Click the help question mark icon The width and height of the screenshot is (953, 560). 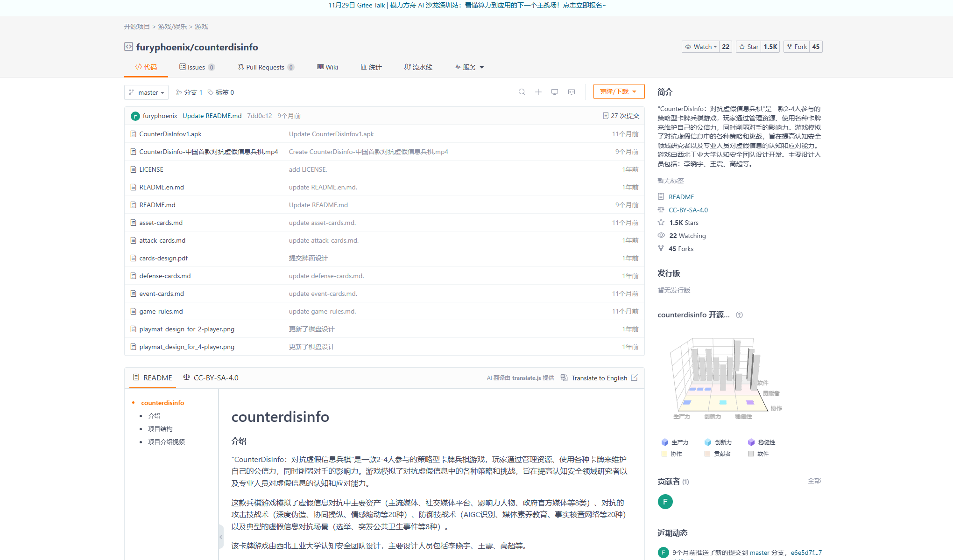click(x=739, y=315)
